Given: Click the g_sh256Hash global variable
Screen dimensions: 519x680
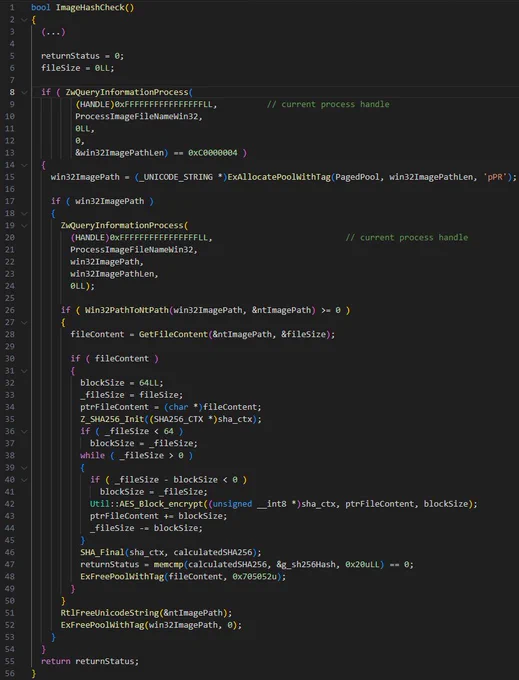Looking at the screenshot, I should click(x=309, y=564).
